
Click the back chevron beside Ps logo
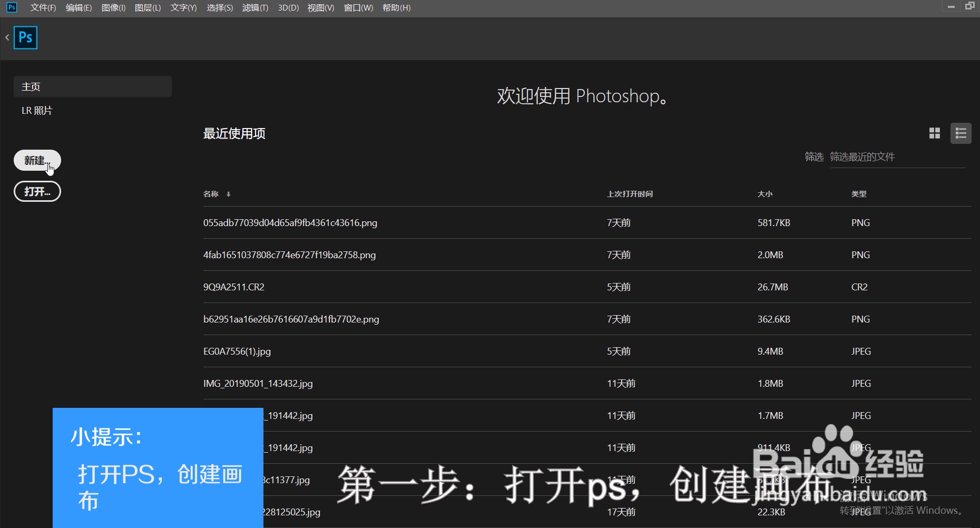tap(7, 37)
